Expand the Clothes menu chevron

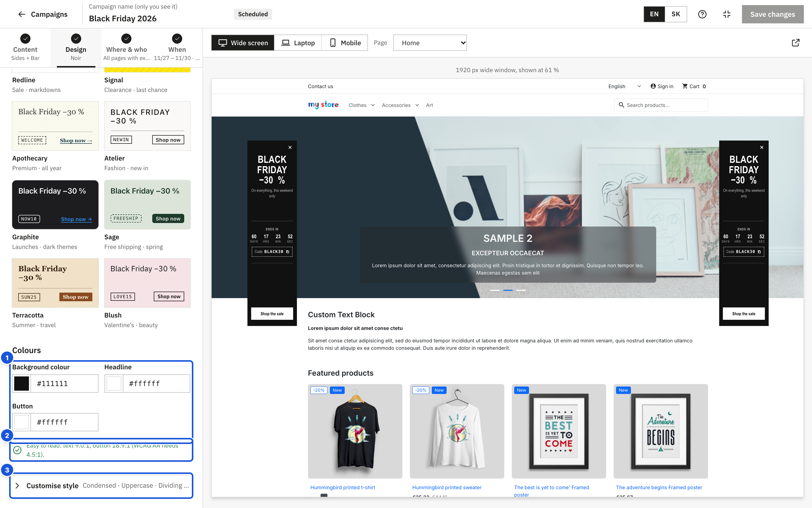tap(373, 105)
